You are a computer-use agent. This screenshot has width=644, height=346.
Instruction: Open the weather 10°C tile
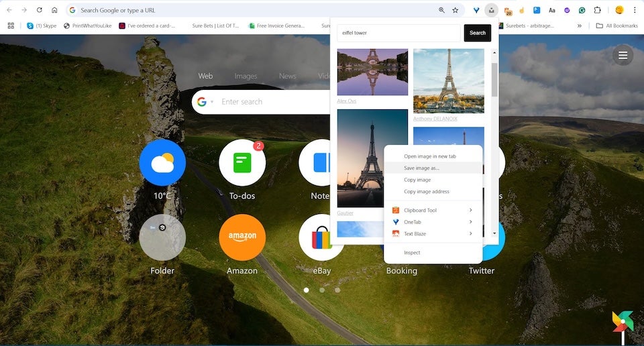coord(162,162)
